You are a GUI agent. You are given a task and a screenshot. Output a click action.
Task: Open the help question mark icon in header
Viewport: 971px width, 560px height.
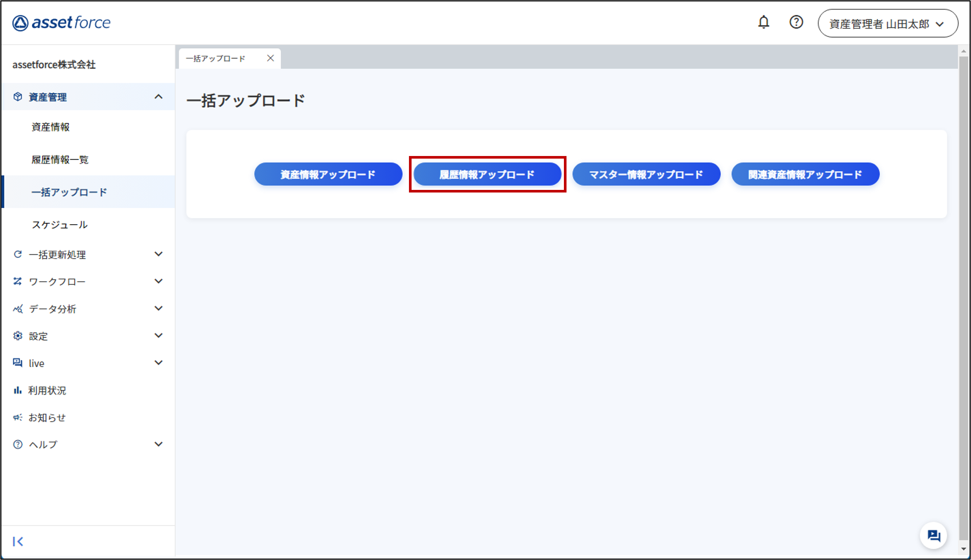796,22
